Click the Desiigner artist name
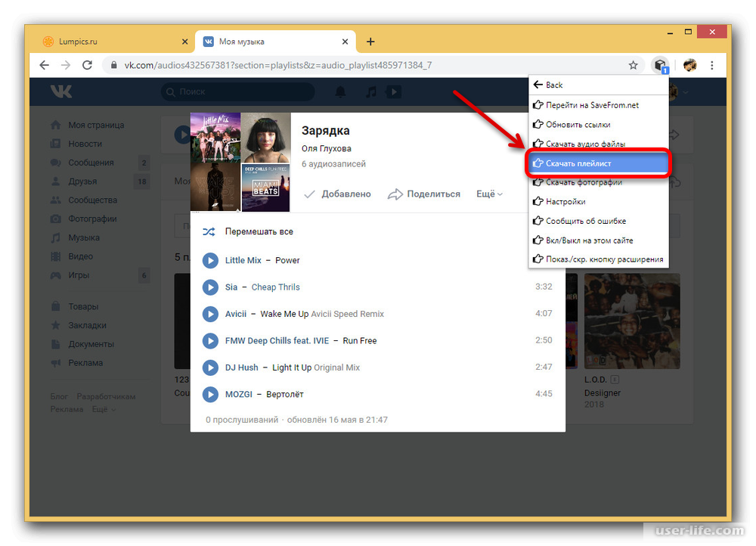 (603, 393)
